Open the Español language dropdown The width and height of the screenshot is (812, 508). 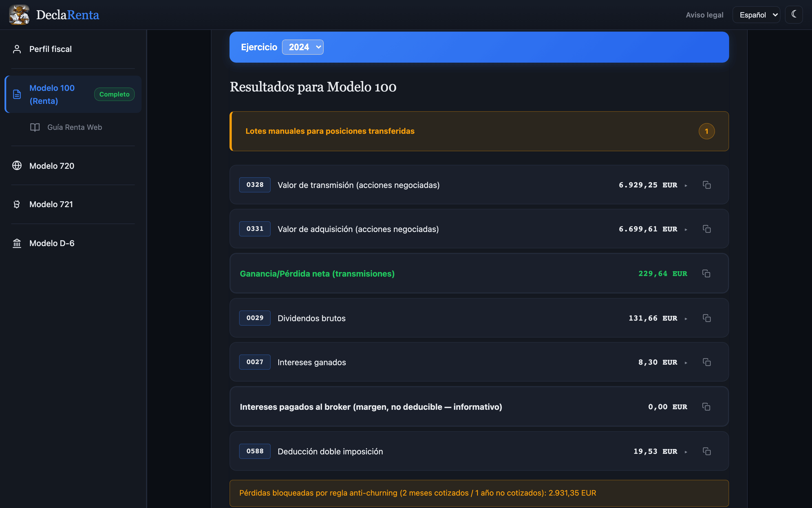[756, 15]
